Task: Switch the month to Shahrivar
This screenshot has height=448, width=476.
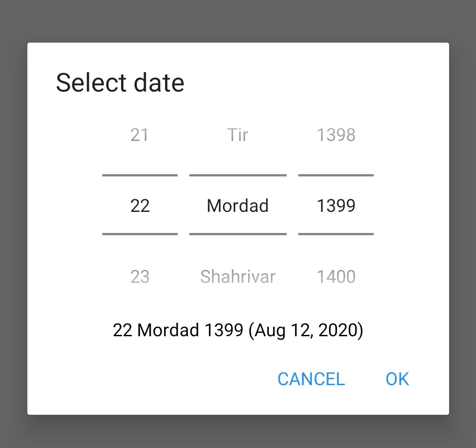Action: (238, 277)
